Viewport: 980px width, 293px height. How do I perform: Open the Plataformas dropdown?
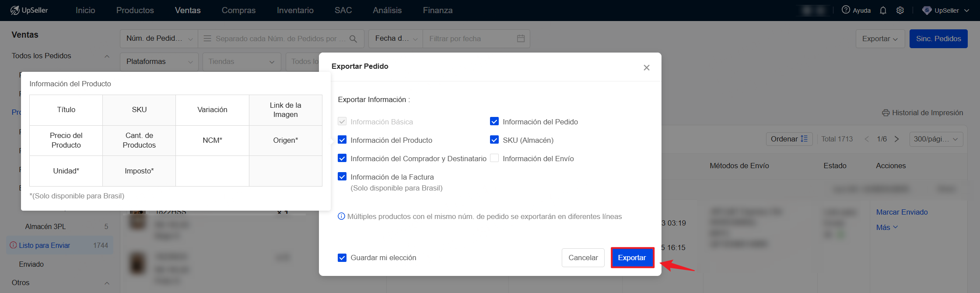point(159,62)
